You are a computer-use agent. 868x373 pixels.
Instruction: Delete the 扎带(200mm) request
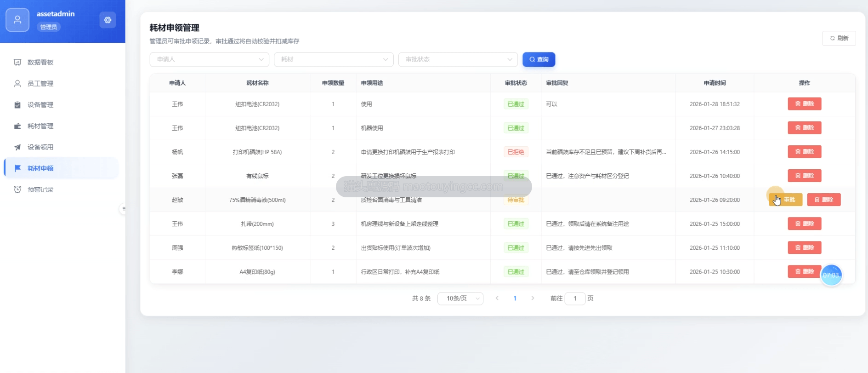805,224
